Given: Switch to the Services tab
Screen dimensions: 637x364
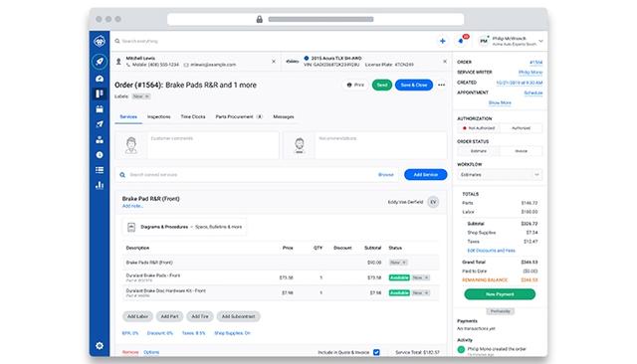Looking at the screenshot, I should (128, 117).
